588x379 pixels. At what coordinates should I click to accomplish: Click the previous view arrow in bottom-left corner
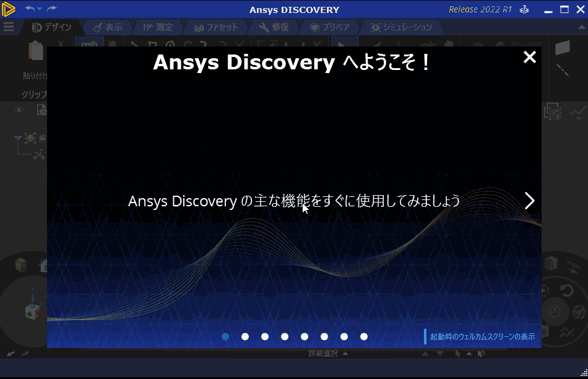tap(11, 354)
